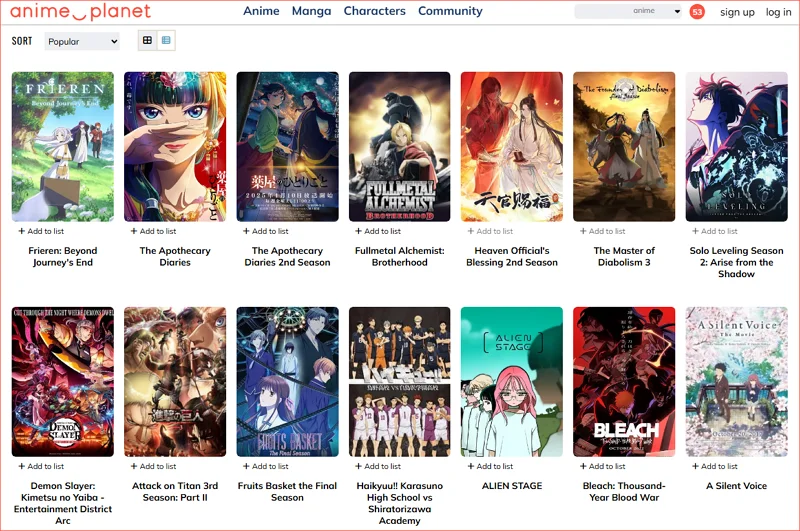This screenshot has width=800, height=531.
Task: Switch to grid view icon
Action: coord(147,40)
